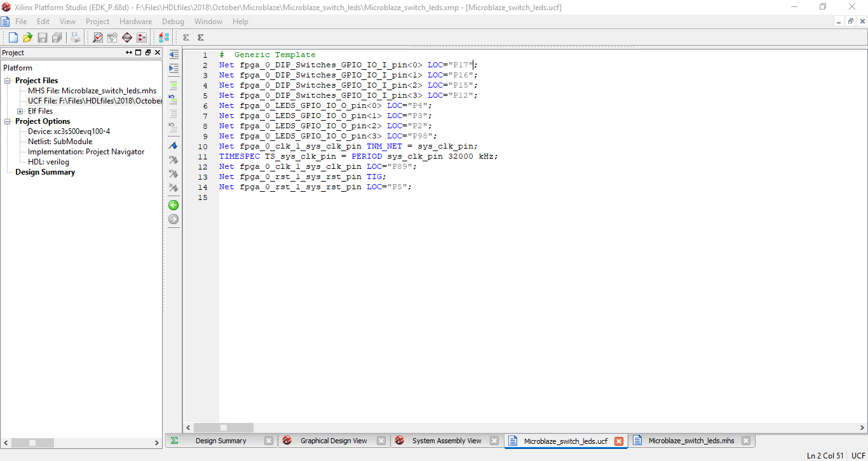Go to next bookmark flag icon
The image size is (868, 461).
click(173, 160)
